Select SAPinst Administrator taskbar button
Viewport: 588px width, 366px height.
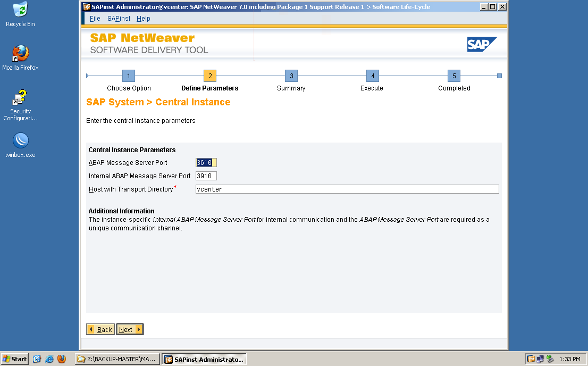pos(204,359)
